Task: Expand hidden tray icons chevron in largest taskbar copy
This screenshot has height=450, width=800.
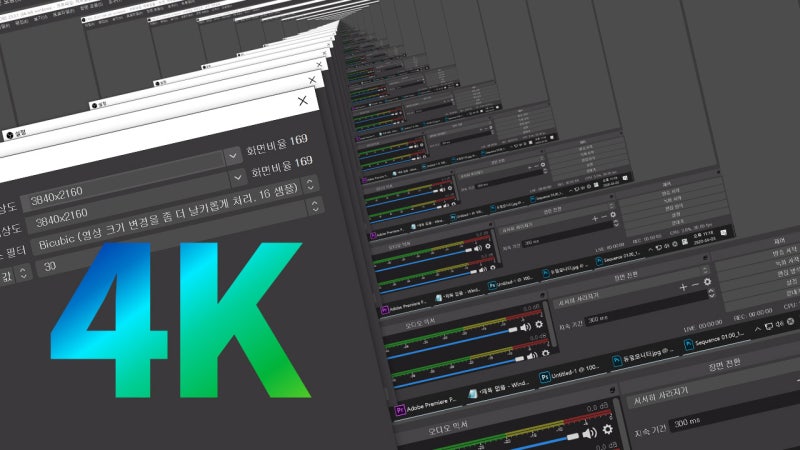Action: (757, 330)
